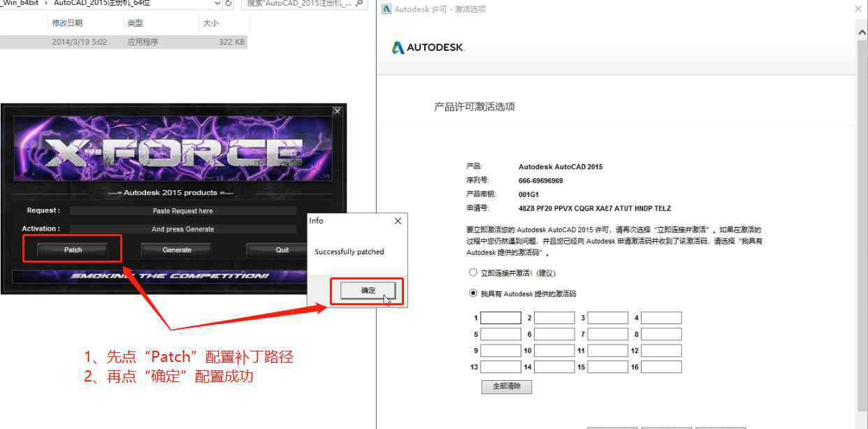Click activation code box 1
868x429 pixels.
click(x=501, y=318)
